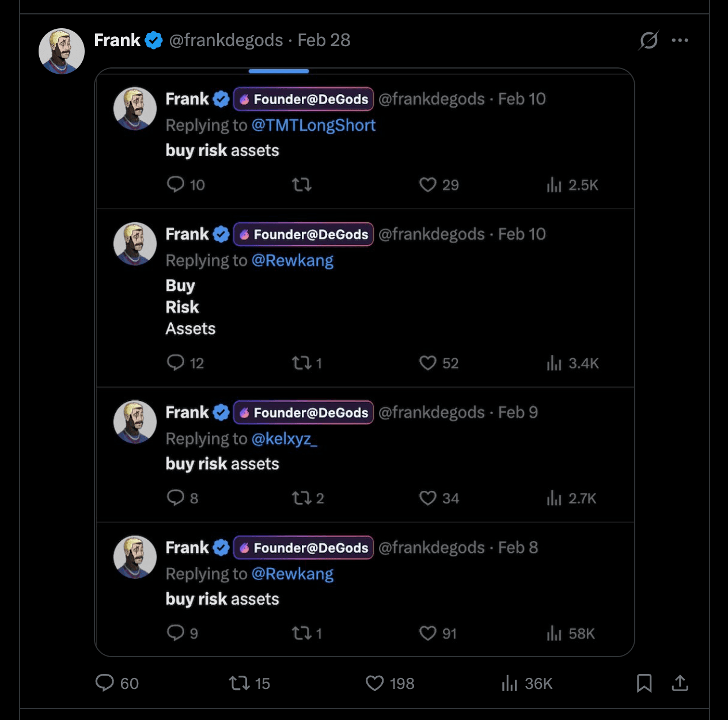This screenshot has height=720, width=728.
Task: Click Frank's verified blue checkmark badge
Action: [x=153, y=40]
